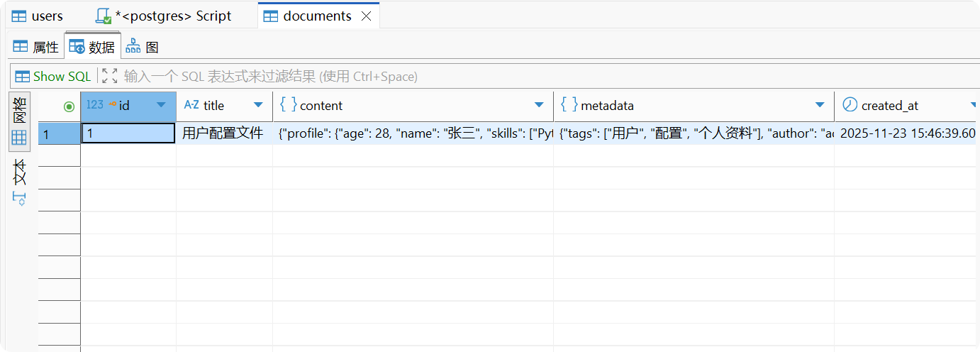The image size is (980, 352).
Task: Open the 图 diagram subtab
Action: point(143,47)
